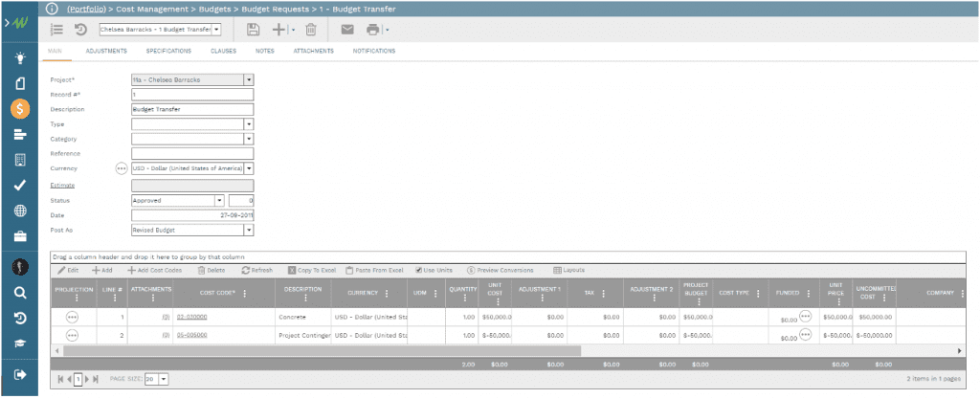Viewport: 980px width, 399px height.
Task: Click into the Description input field
Action: pyautogui.click(x=192, y=109)
